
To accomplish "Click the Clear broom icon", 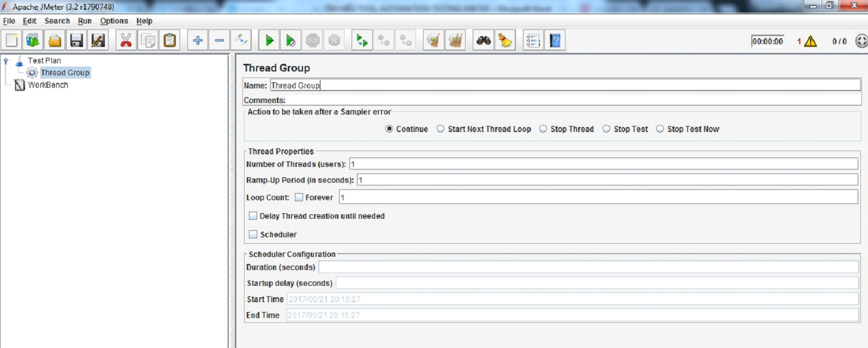I will point(433,40).
